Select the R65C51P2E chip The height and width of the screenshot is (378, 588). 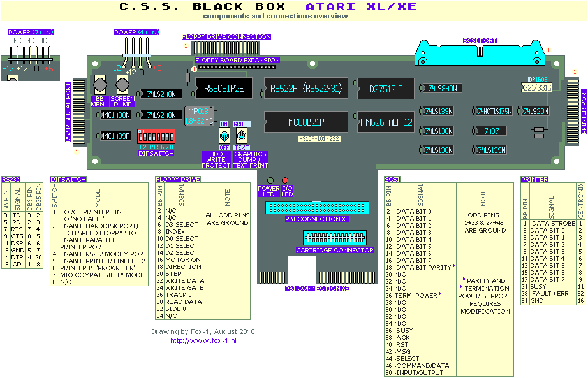coord(223,89)
